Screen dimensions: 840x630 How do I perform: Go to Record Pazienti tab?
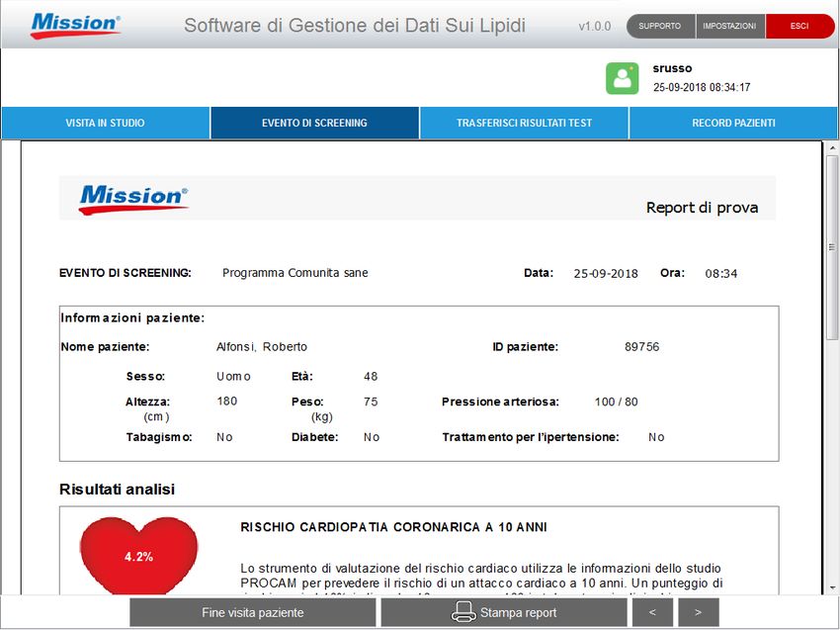pos(733,124)
